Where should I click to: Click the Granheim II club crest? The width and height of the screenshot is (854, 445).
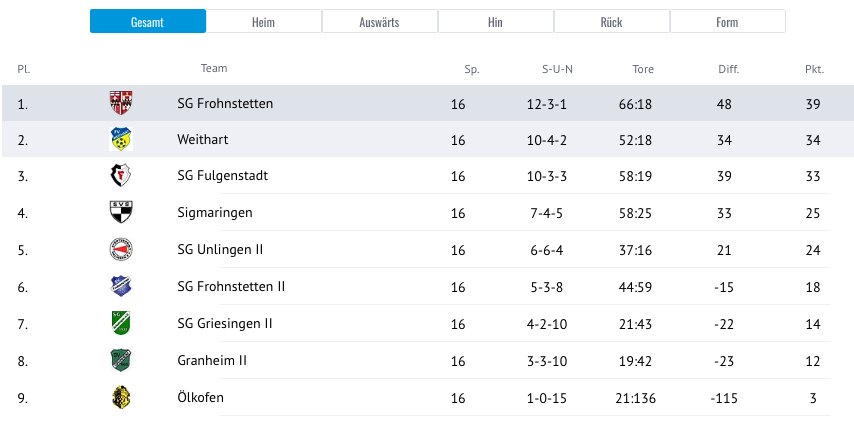121,360
